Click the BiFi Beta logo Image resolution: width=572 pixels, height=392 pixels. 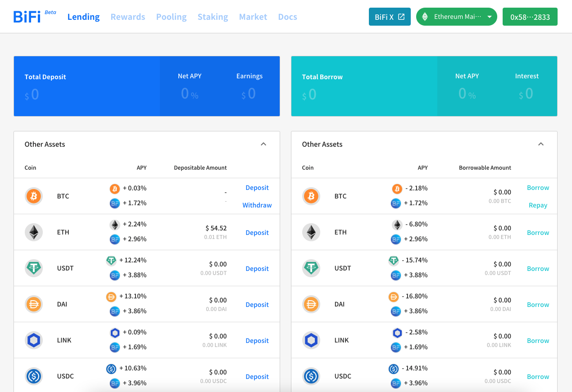pos(35,17)
